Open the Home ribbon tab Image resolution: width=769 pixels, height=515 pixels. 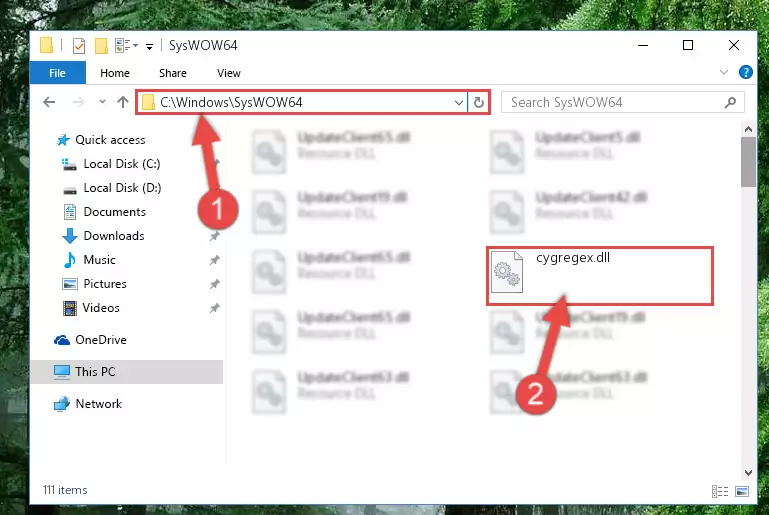115,73
